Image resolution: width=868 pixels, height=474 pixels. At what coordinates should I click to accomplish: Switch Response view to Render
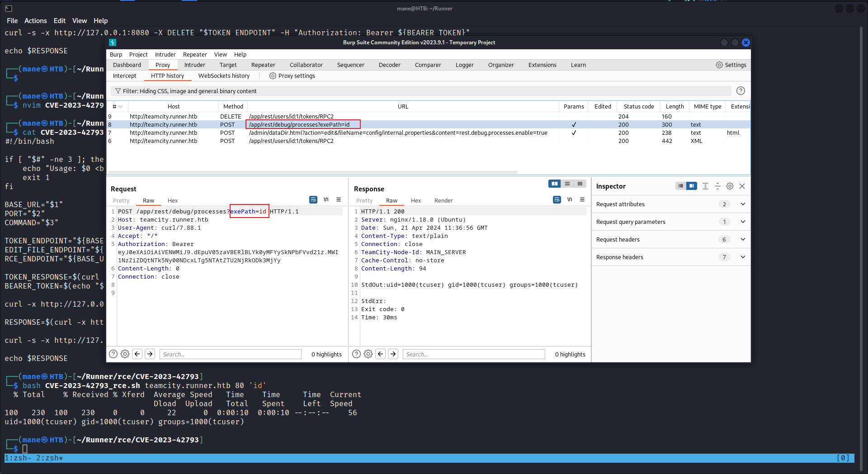pos(443,200)
